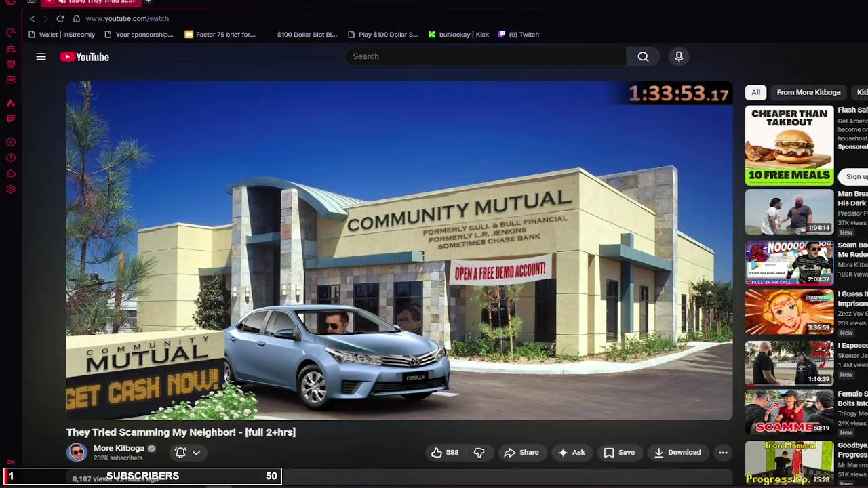The image size is (868, 488).
Task: Click the Ask button
Action: click(571, 453)
